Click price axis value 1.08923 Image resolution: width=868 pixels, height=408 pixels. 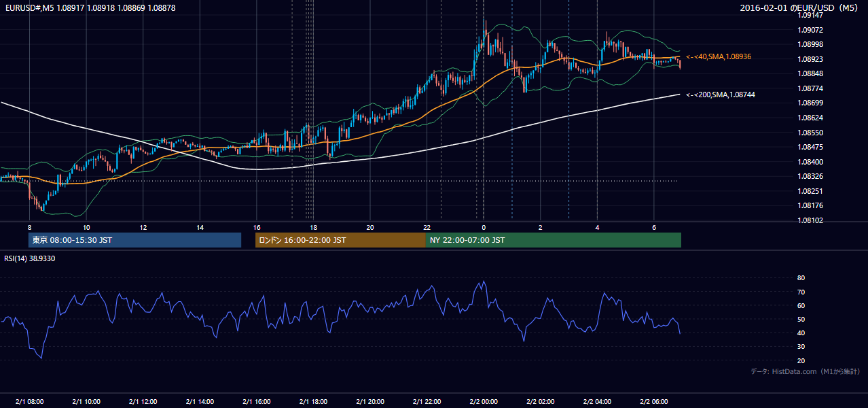(x=811, y=59)
